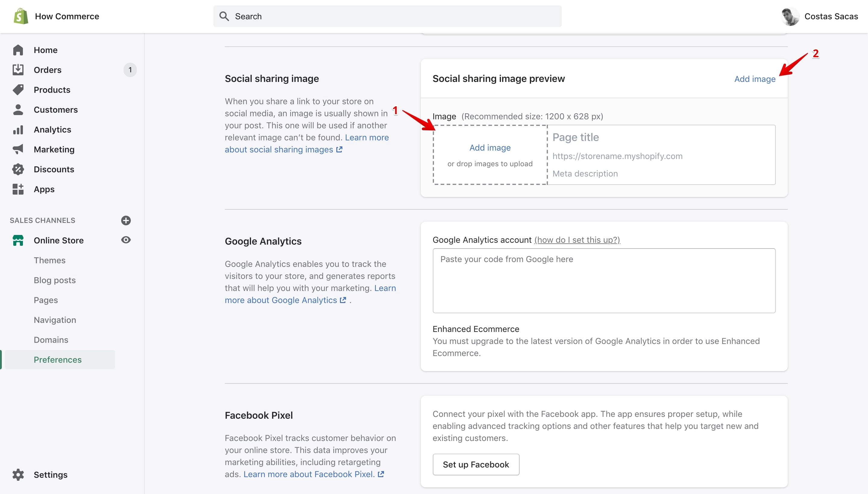Add a sales channel with plus icon
868x494 pixels.
click(x=126, y=220)
